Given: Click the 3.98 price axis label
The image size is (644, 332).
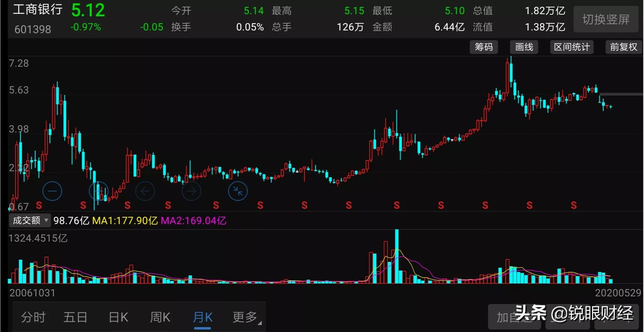Looking at the screenshot, I should tap(19, 129).
